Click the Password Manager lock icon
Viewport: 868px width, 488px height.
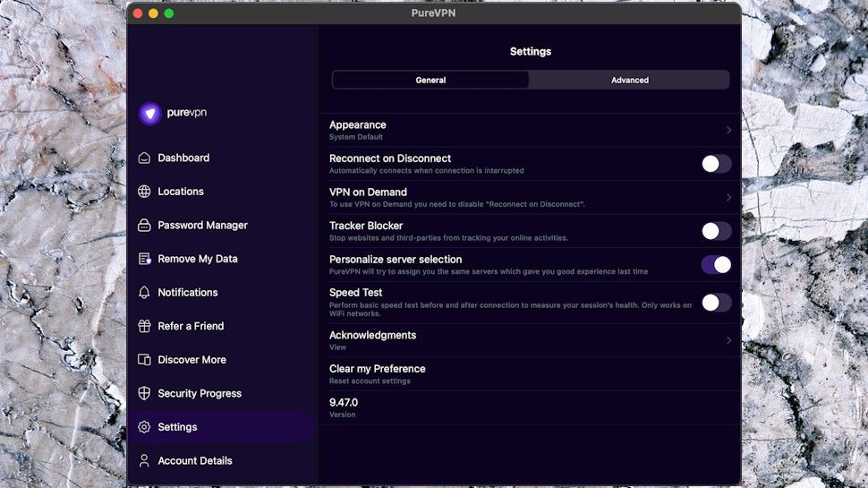(144, 225)
